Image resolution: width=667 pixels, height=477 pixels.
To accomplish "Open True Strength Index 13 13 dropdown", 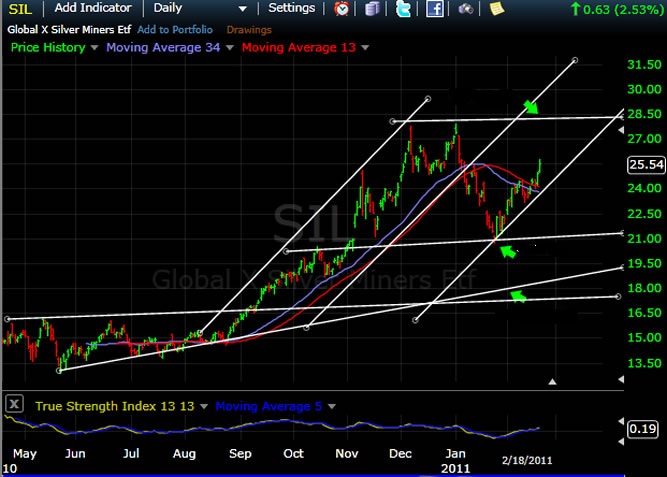I will (205, 406).
